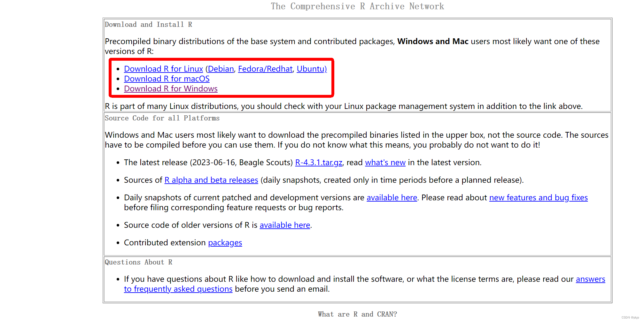Open new features and bug fixes link
Screen dimensions: 644x322
tap(539, 197)
